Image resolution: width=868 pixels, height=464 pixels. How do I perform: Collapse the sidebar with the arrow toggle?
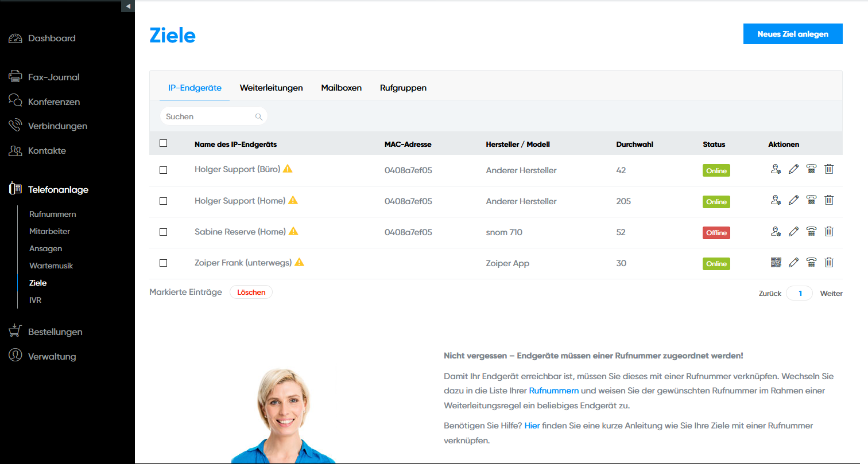click(x=128, y=6)
